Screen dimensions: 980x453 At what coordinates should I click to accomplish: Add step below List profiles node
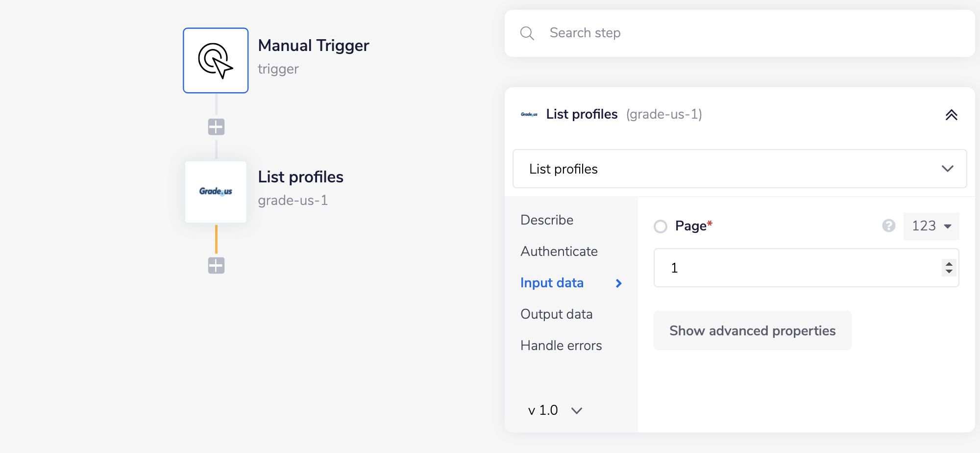pyautogui.click(x=216, y=266)
